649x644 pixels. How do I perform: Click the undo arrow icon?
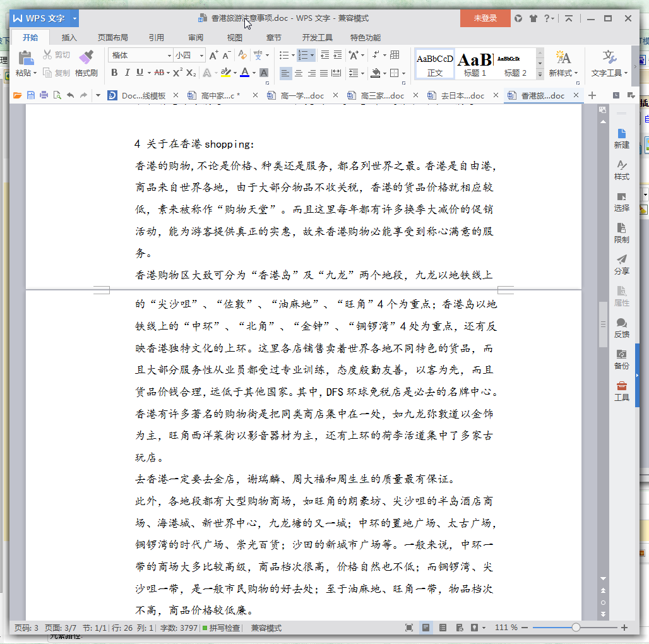coord(70,95)
